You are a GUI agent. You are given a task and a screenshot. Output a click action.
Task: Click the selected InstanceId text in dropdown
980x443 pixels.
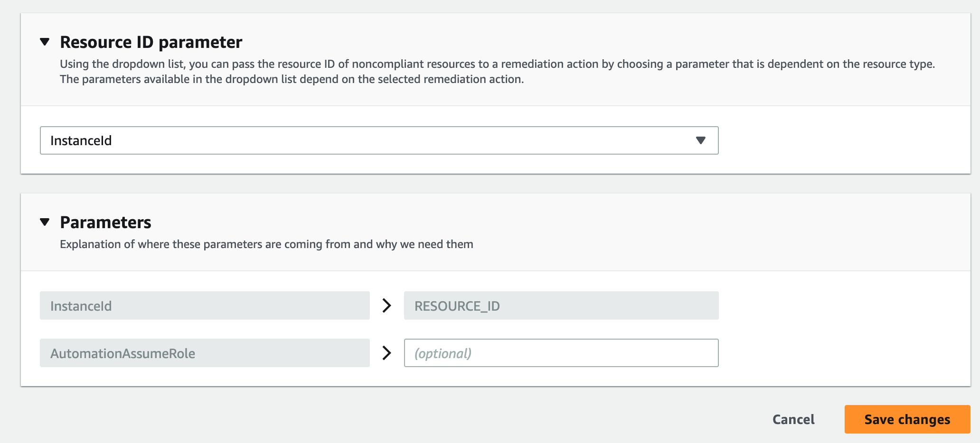(81, 141)
